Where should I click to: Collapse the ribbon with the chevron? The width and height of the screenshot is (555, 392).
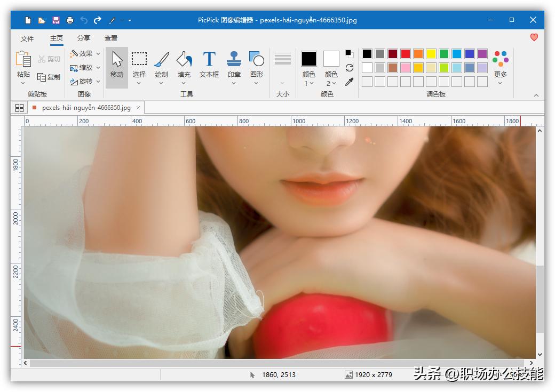[536, 95]
